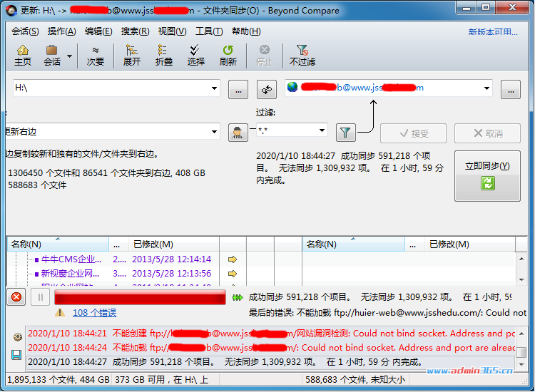Click the 立即同步(Y) sync now button
535x392 pixels.
coord(487,176)
